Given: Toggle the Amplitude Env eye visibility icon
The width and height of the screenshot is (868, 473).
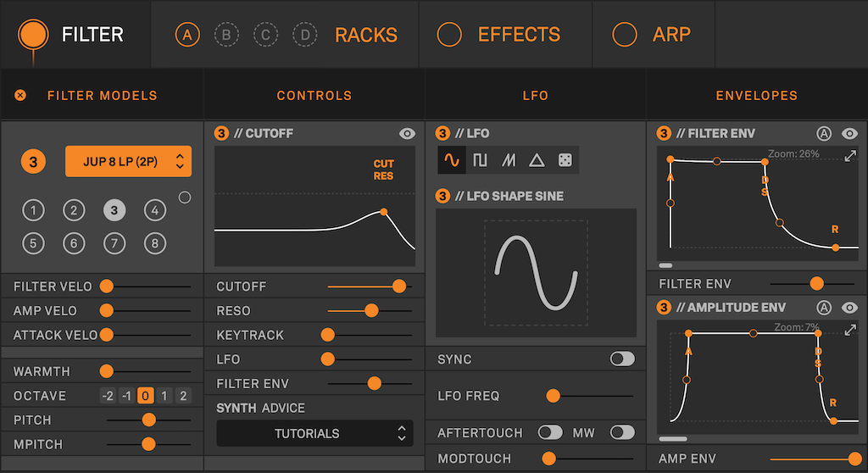Looking at the screenshot, I should 849,308.
